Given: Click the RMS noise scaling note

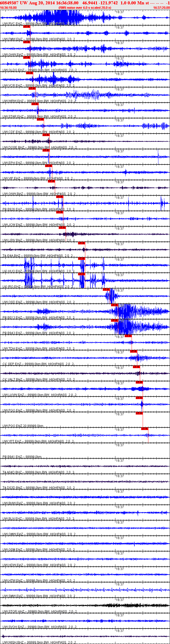Looking at the screenshot, I should (x=85, y=8).
